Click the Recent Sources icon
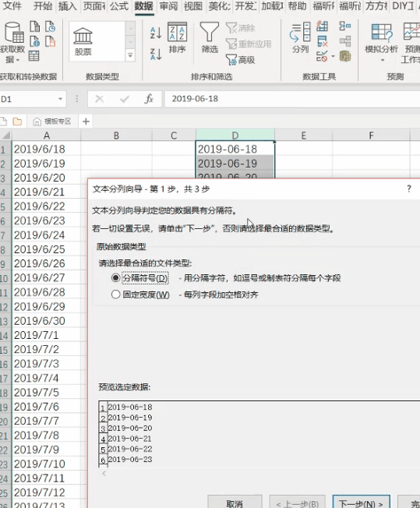This screenshot has height=508, width=420. (50, 26)
